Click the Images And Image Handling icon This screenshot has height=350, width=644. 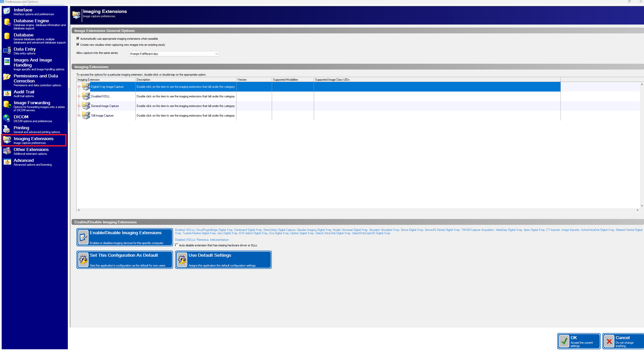tap(7, 61)
